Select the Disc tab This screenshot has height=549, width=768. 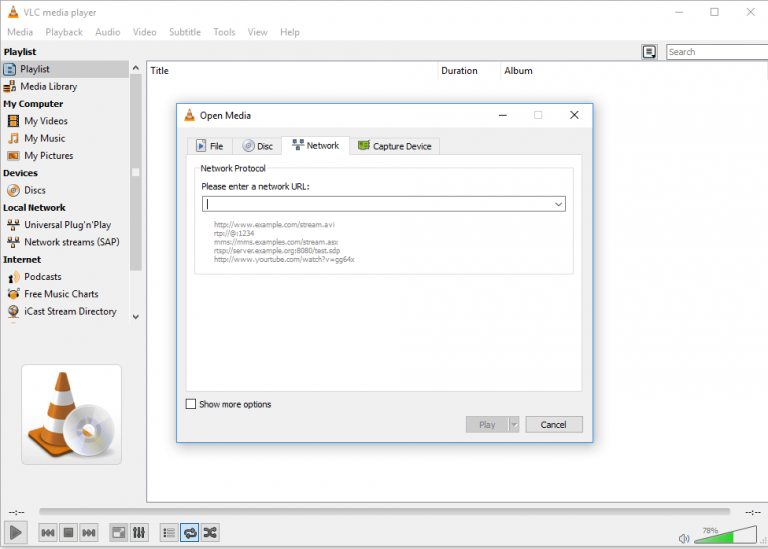pos(257,146)
